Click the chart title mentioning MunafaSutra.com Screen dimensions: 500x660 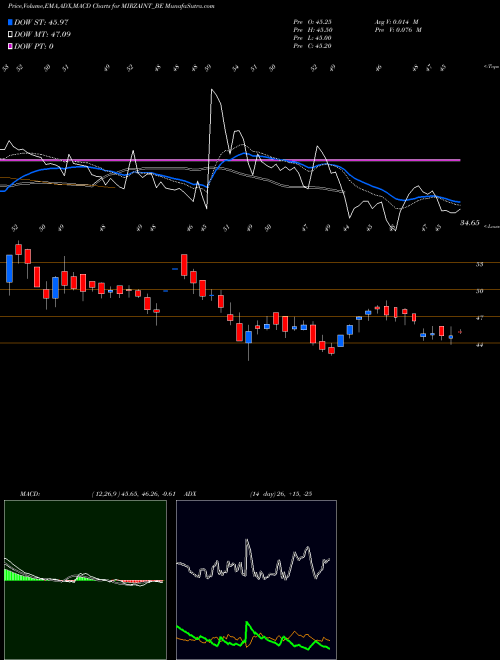click(111, 7)
